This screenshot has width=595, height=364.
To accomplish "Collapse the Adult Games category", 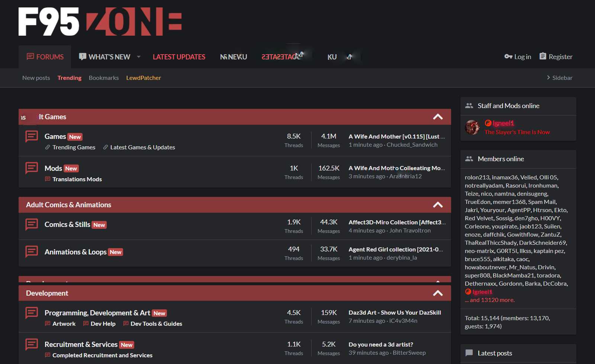I will click(438, 117).
